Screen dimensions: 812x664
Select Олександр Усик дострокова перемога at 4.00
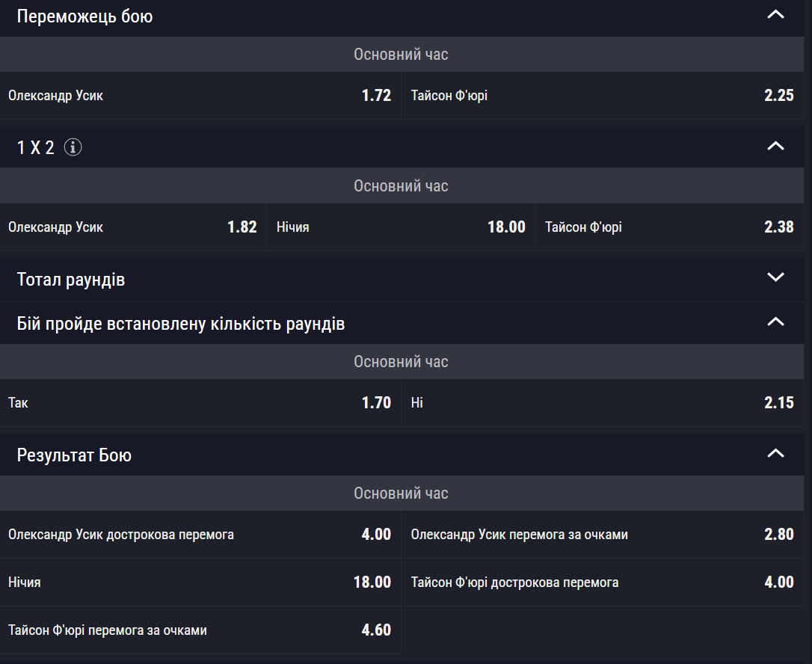(200, 535)
